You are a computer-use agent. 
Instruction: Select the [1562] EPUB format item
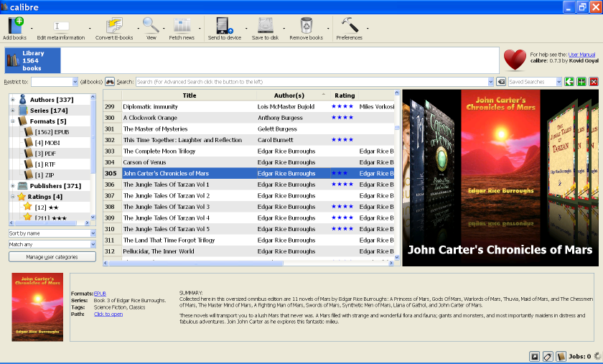click(x=52, y=132)
